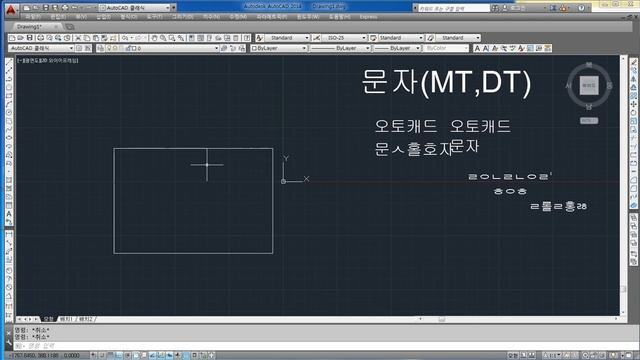The image size is (640, 360).
Task: Select the Circle tool in the Draw toolbar
Action: [x=9, y=113]
